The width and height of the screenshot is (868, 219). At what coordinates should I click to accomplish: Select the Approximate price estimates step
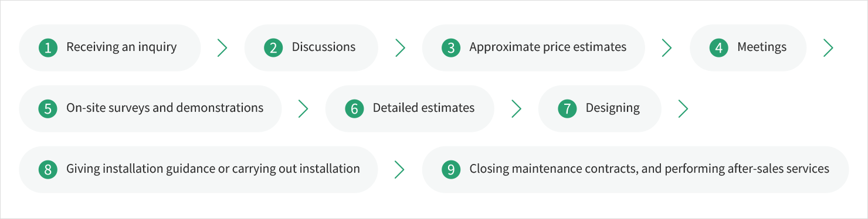click(534, 48)
